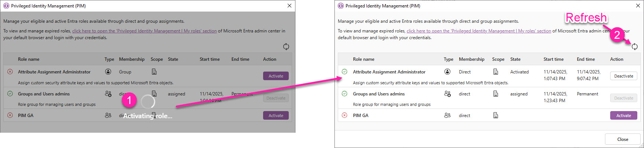Click the scope icon for Attribute Assignment Administrator in right window

[496, 72]
